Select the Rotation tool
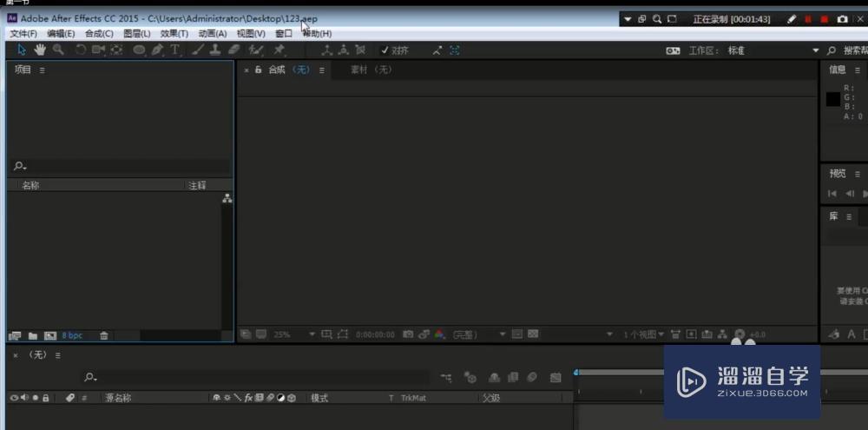 click(x=81, y=50)
